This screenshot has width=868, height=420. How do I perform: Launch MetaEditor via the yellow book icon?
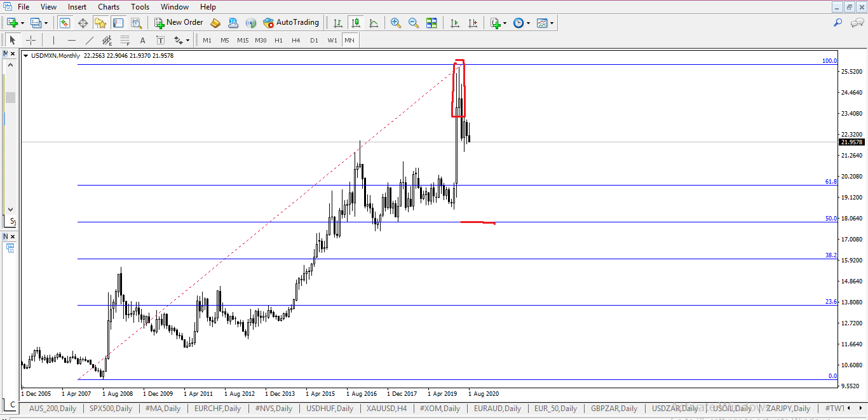click(x=215, y=23)
